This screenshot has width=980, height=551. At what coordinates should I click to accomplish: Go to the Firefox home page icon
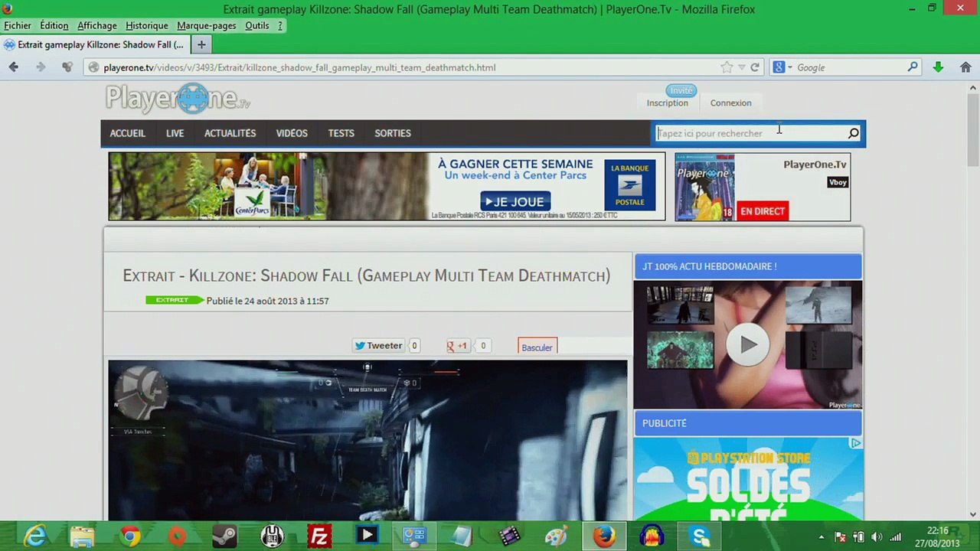[x=965, y=67]
